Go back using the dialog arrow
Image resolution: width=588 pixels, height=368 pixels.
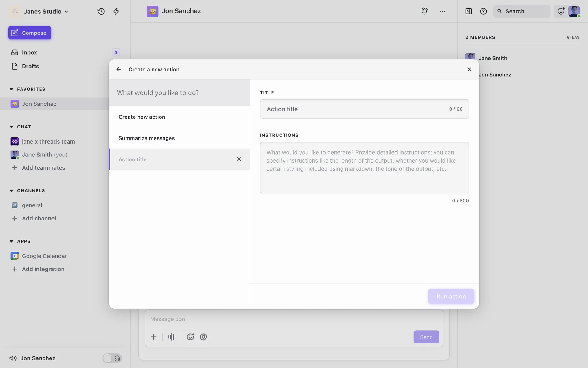[x=119, y=69]
